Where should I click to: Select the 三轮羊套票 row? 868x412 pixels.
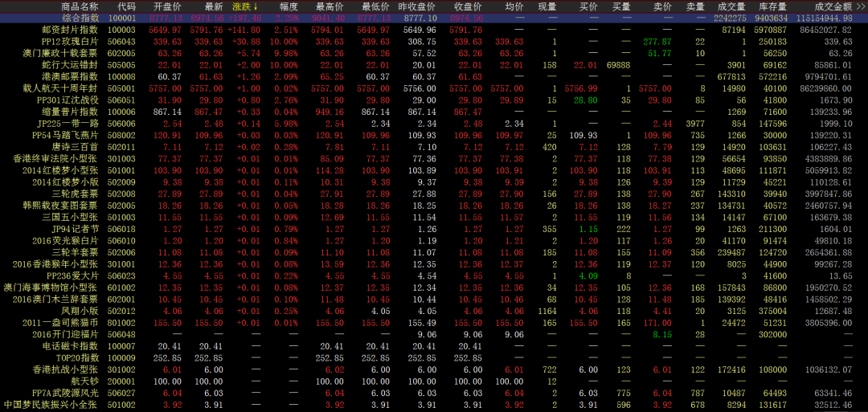434,251
